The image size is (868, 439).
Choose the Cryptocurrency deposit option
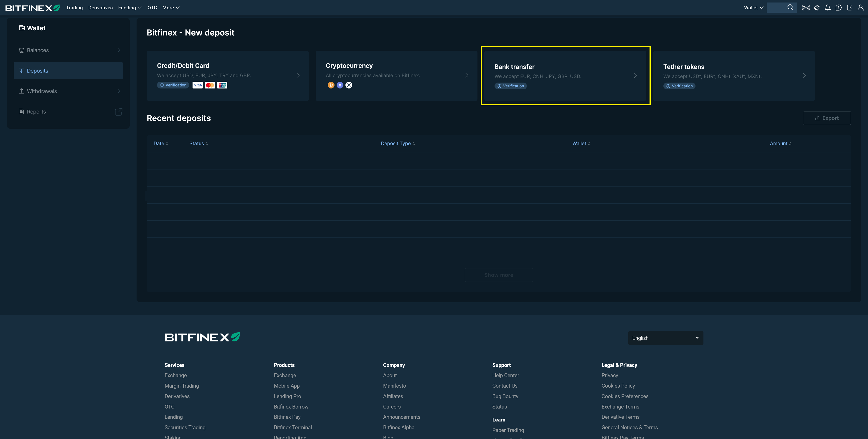(396, 76)
